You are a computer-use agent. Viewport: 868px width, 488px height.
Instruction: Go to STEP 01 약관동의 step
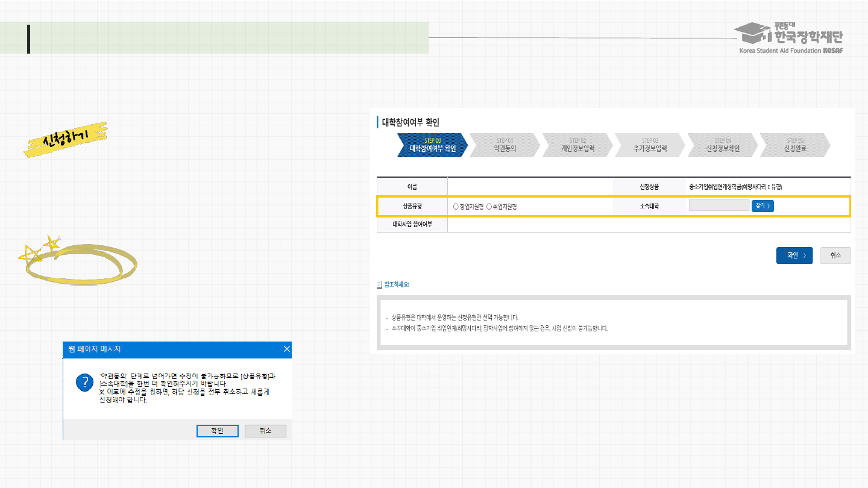(x=505, y=146)
